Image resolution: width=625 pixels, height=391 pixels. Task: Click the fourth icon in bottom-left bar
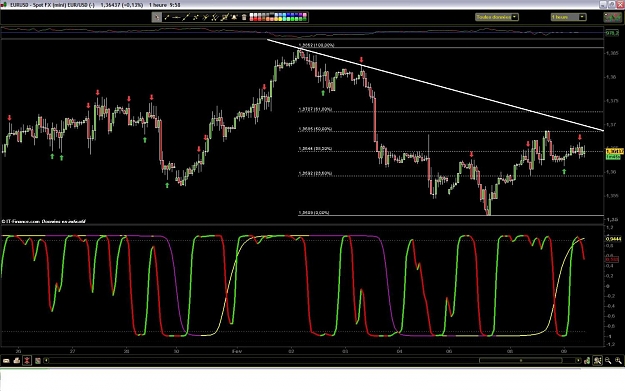(x=38, y=361)
